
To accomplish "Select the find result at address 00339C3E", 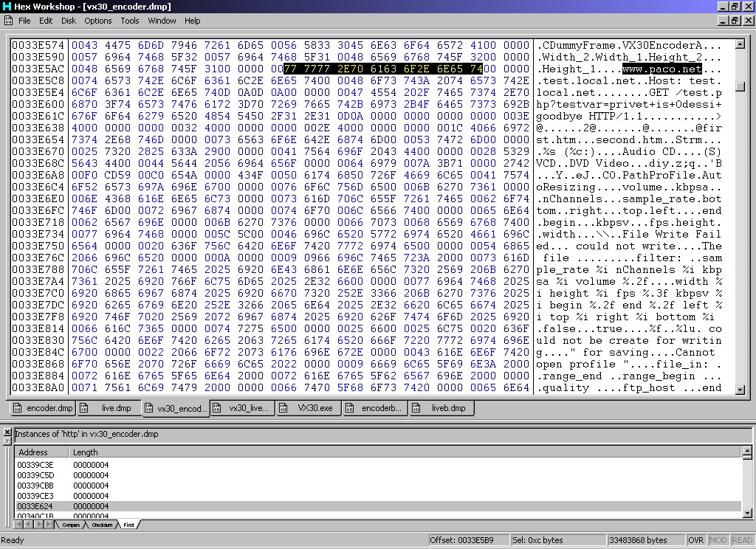I will 377,465.
